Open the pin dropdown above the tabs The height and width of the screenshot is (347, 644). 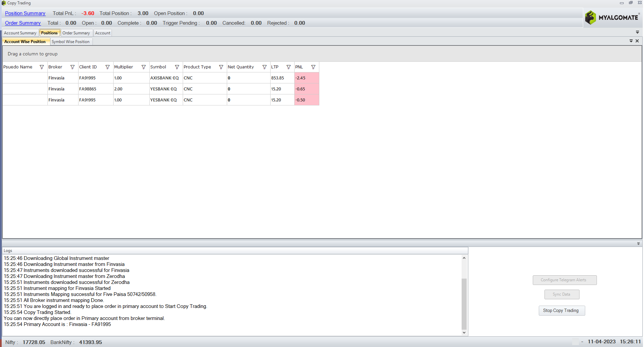(x=637, y=32)
